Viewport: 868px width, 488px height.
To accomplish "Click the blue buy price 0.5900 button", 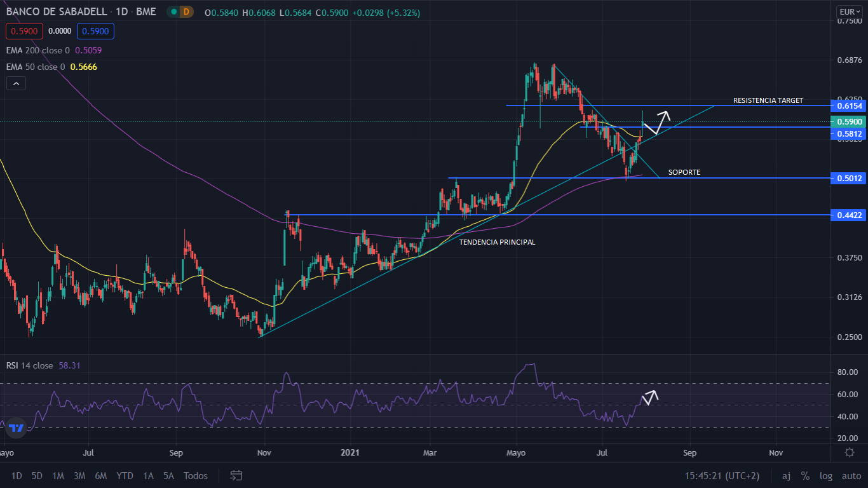I will click(x=95, y=30).
